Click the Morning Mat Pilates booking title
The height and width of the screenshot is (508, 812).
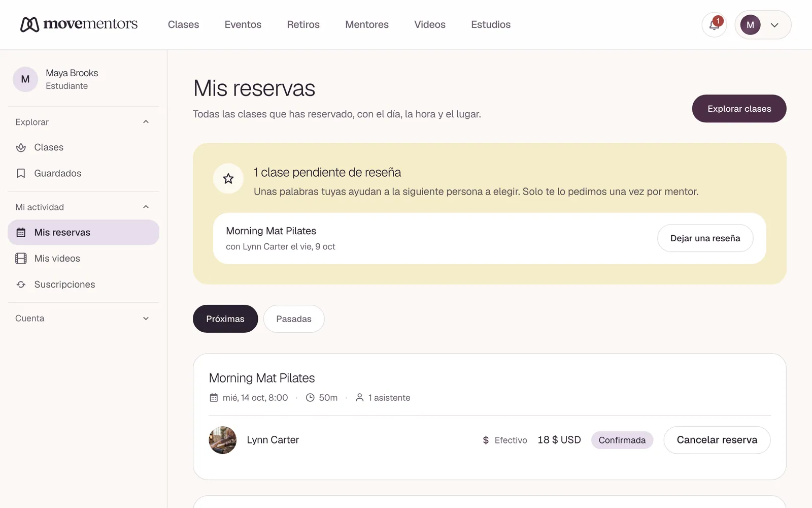[x=262, y=378]
